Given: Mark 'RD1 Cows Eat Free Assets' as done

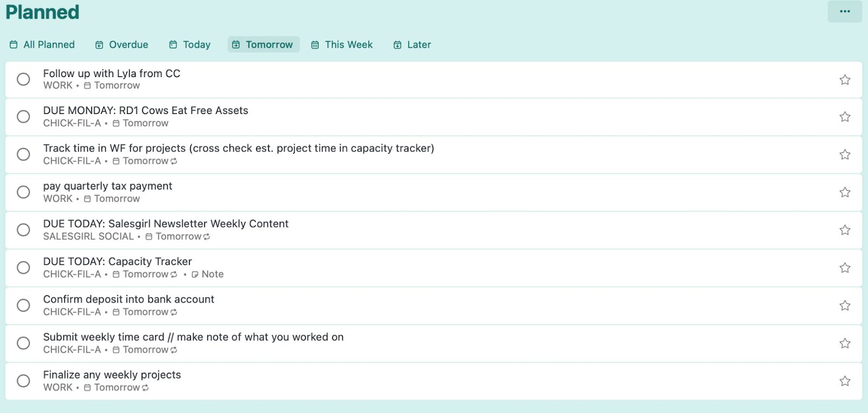Looking at the screenshot, I should (23, 117).
